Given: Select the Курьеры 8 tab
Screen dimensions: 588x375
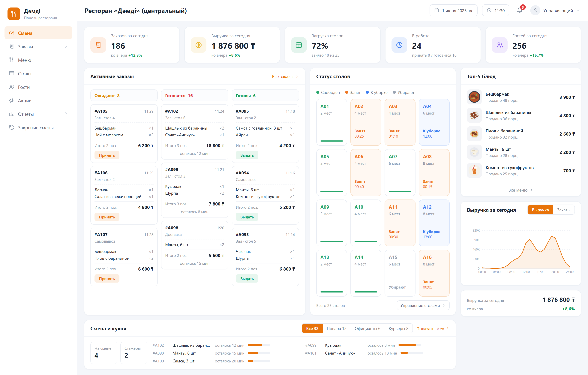Looking at the screenshot, I should click(398, 328).
